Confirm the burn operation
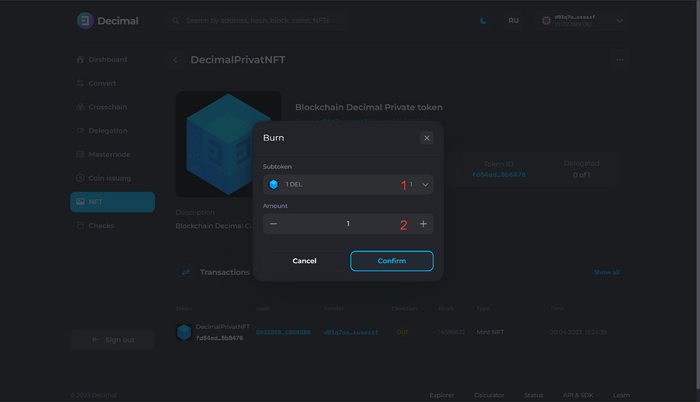The width and height of the screenshot is (700, 402). point(392,261)
